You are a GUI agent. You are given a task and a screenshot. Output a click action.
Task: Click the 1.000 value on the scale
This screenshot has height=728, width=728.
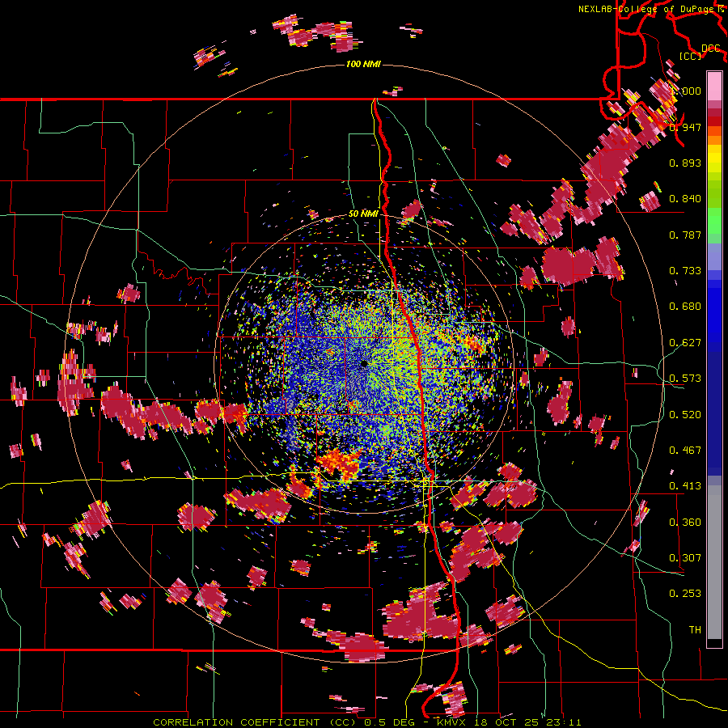tap(687, 91)
